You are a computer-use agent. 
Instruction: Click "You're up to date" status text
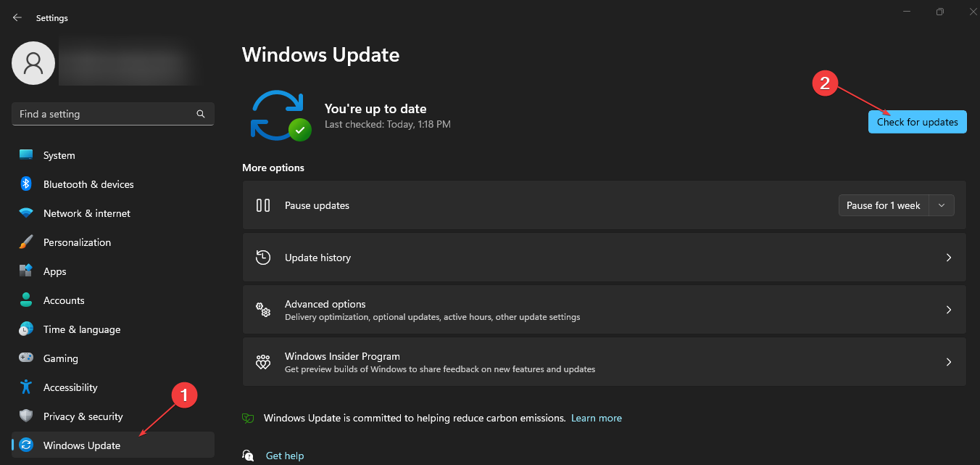[x=375, y=109]
